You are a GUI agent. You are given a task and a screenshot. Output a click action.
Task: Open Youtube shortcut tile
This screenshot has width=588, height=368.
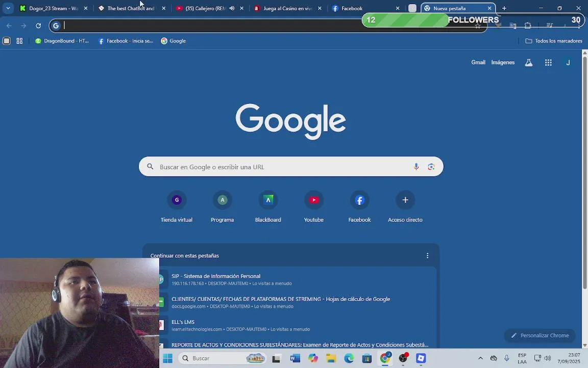(314, 207)
